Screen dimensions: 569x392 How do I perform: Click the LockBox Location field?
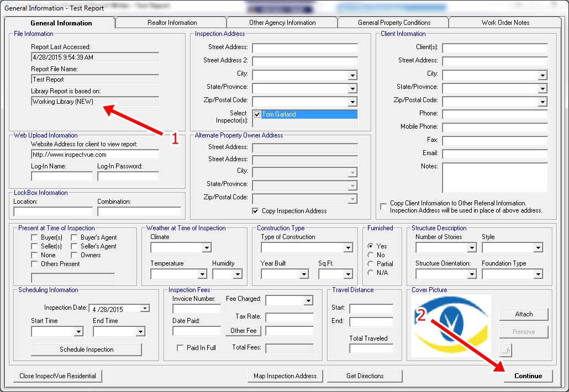(x=53, y=212)
